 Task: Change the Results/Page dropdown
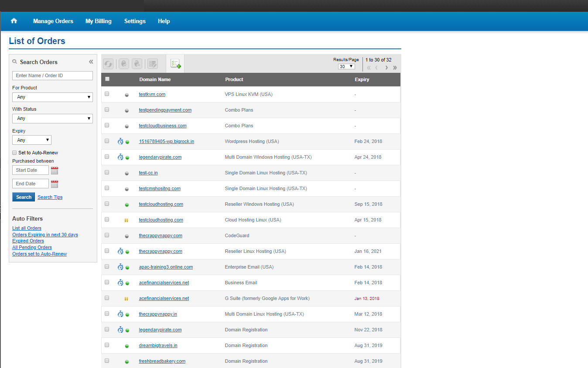346,67
